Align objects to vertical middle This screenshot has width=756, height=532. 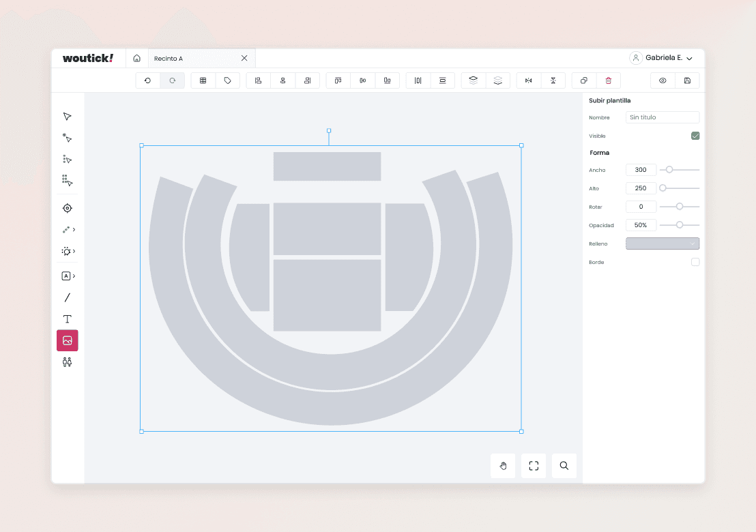pos(362,80)
